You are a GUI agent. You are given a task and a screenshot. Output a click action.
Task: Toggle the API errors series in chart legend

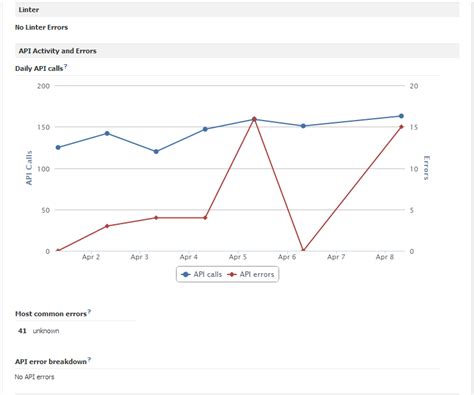(x=250, y=274)
